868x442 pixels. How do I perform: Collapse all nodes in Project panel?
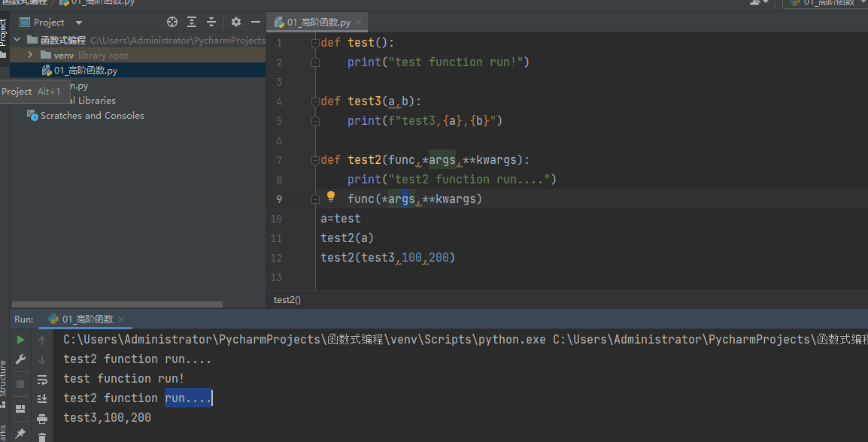[x=211, y=22]
